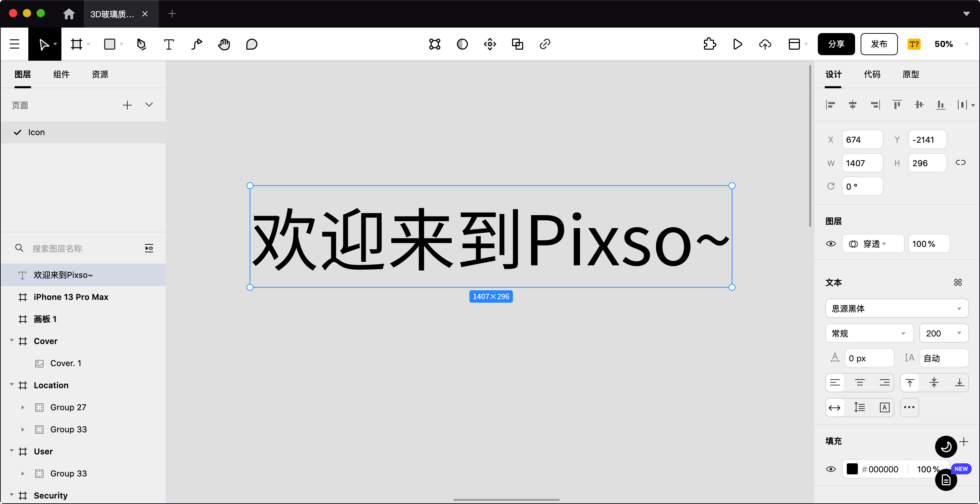Open the 思源黑体 font family dropdown
980x504 pixels.
(897, 308)
